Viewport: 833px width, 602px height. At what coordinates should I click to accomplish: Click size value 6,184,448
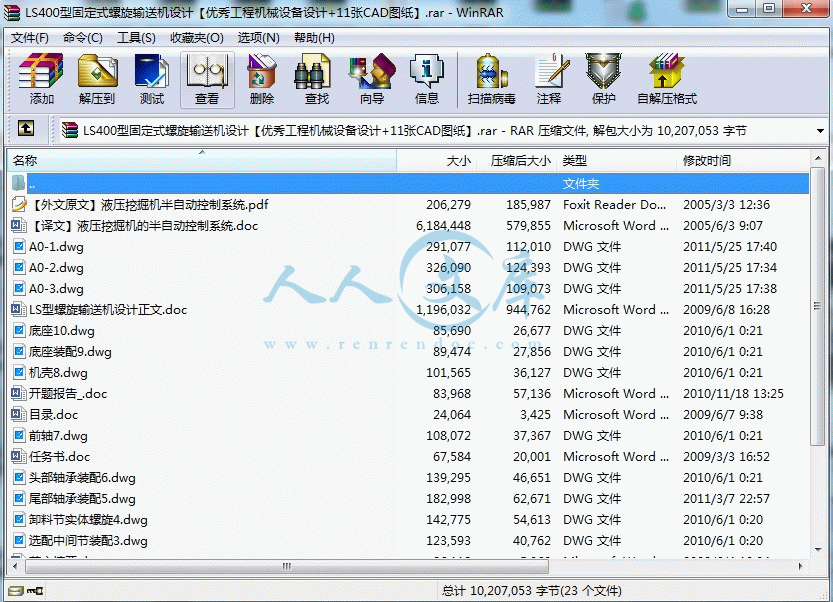pyautogui.click(x=444, y=225)
